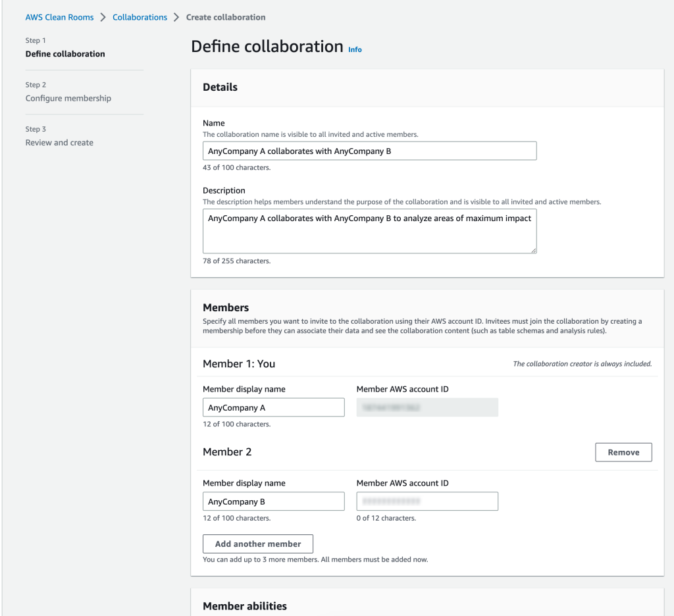Navigate to the Collaborations breadcrumb link
674x616 pixels.
(x=140, y=17)
